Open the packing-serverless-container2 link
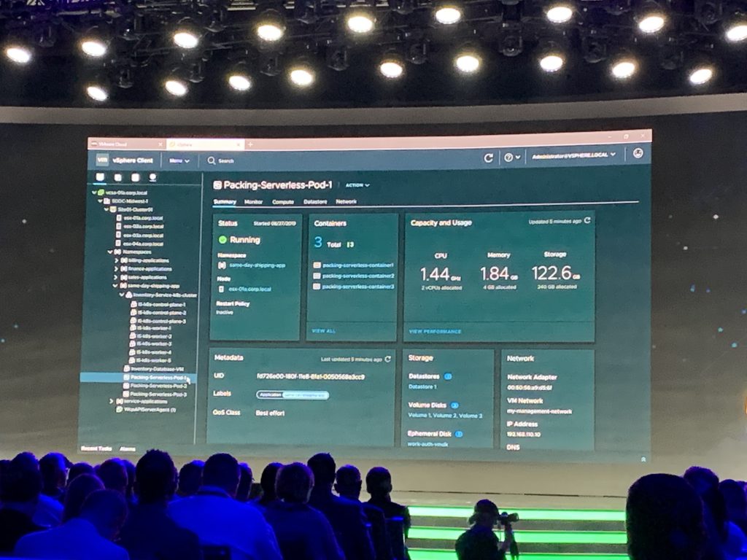Screen dimensions: 747x560 358,276
